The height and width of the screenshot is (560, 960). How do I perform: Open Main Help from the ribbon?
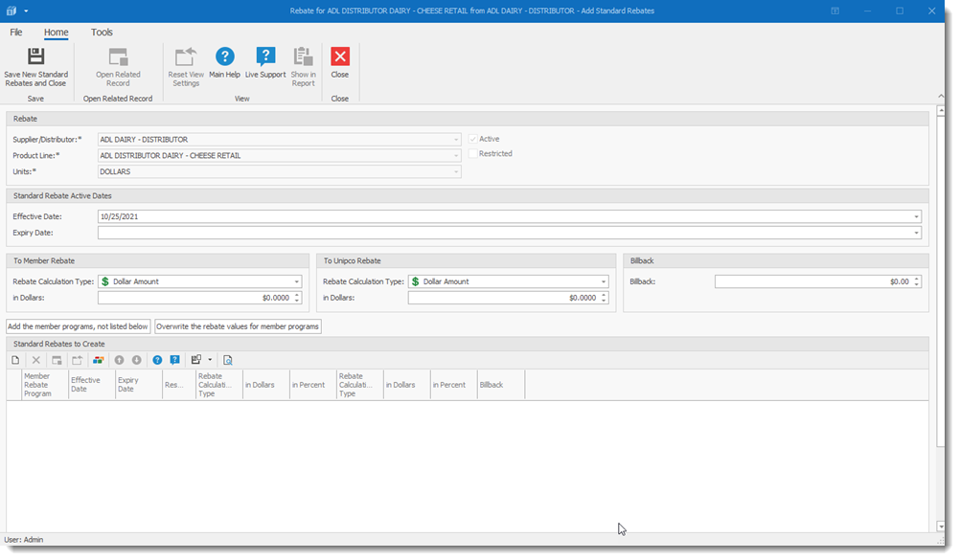224,63
